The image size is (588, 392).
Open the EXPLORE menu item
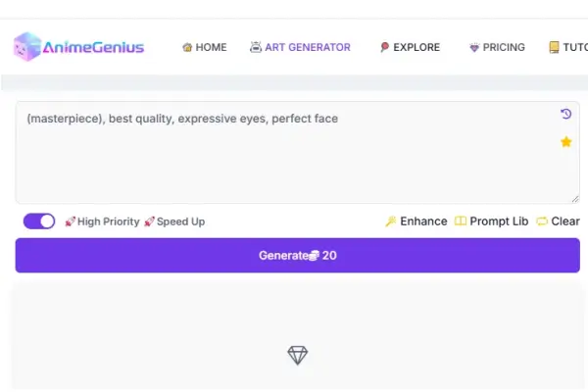[x=410, y=47]
